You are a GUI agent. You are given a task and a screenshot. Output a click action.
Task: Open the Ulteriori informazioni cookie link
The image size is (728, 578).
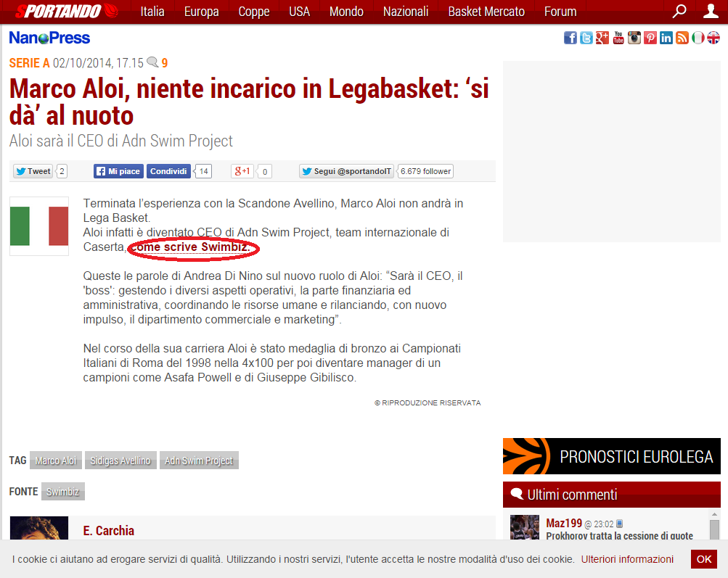pos(627,559)
